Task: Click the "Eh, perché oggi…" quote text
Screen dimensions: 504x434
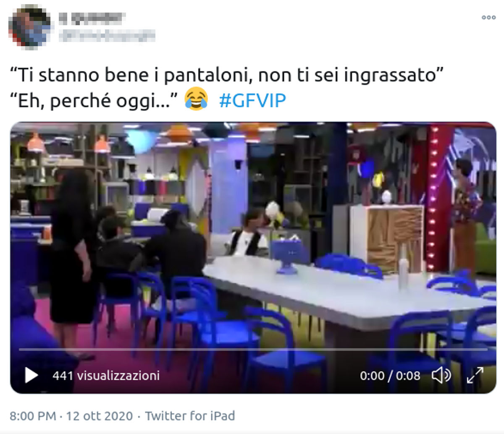Action: pyautogui.click(x=94, y=101)
